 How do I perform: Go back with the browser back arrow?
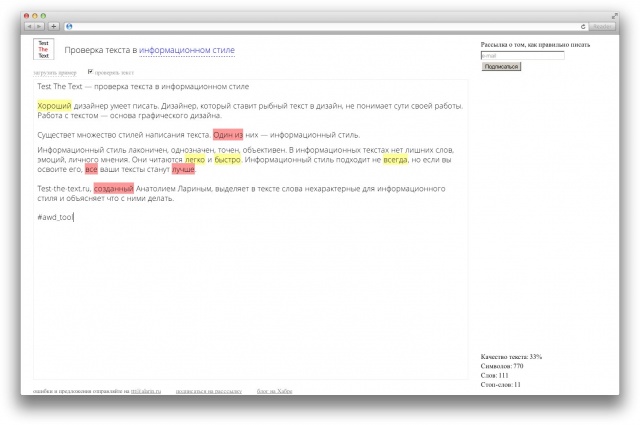[x=29, y=27]
